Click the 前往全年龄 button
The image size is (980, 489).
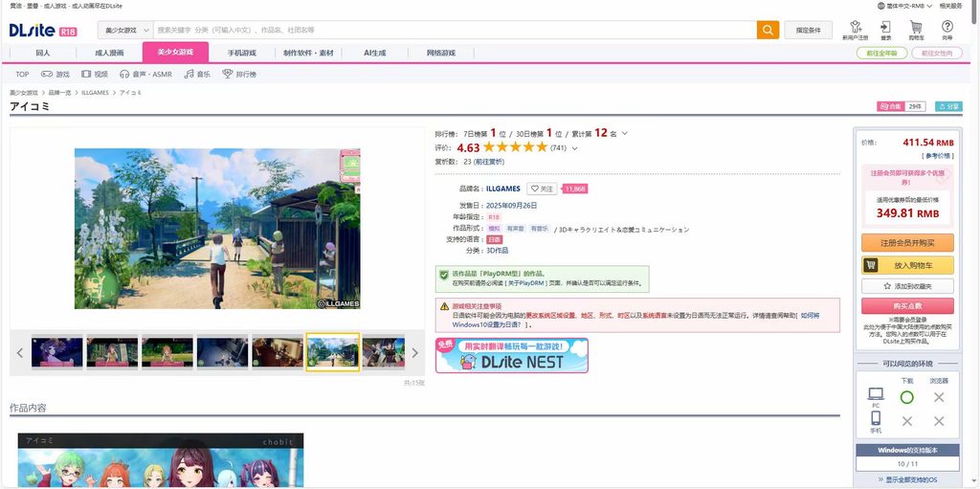881,54
